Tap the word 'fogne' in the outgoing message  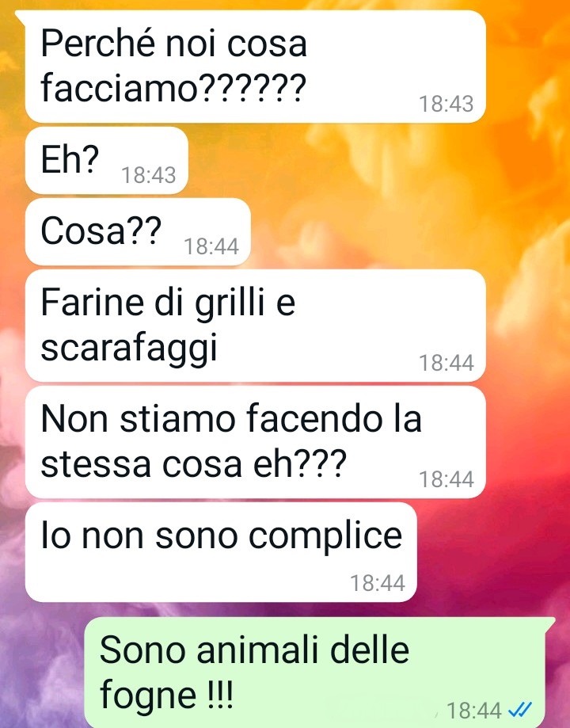147,695
